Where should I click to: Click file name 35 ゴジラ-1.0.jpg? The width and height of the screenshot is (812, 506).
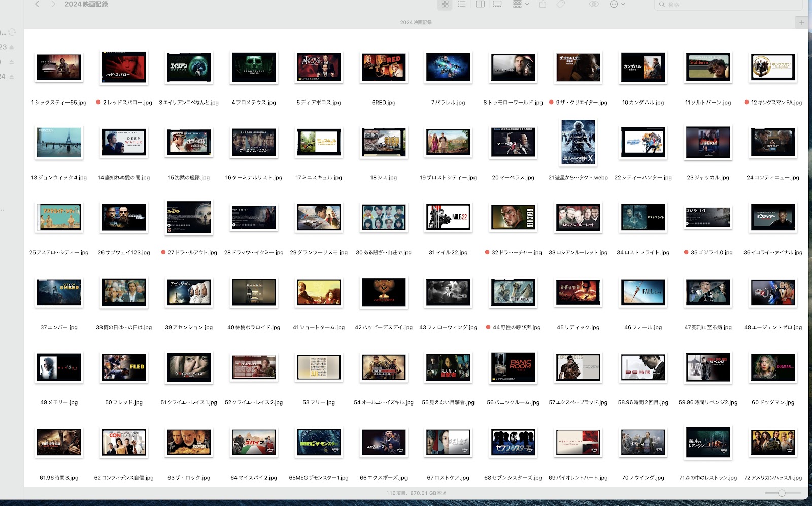(712, 253)
